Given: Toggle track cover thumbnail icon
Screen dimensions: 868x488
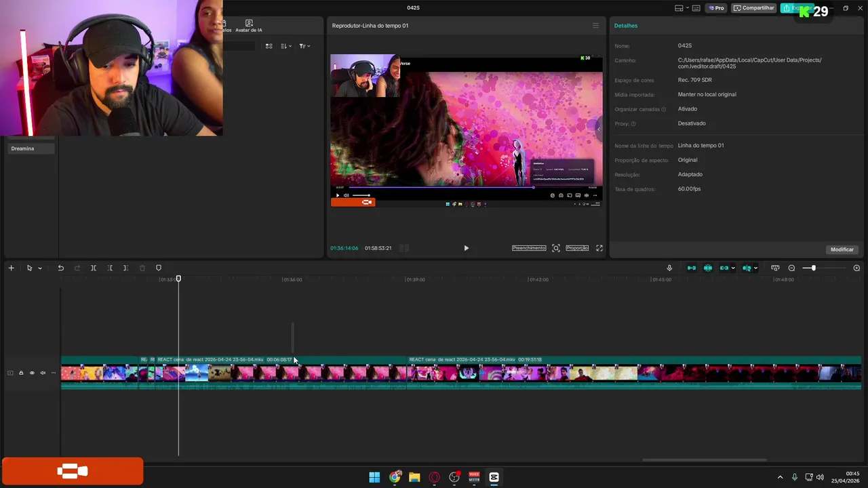Looking at the screenshot, I should pyautogui.click(x=10, y=373).
